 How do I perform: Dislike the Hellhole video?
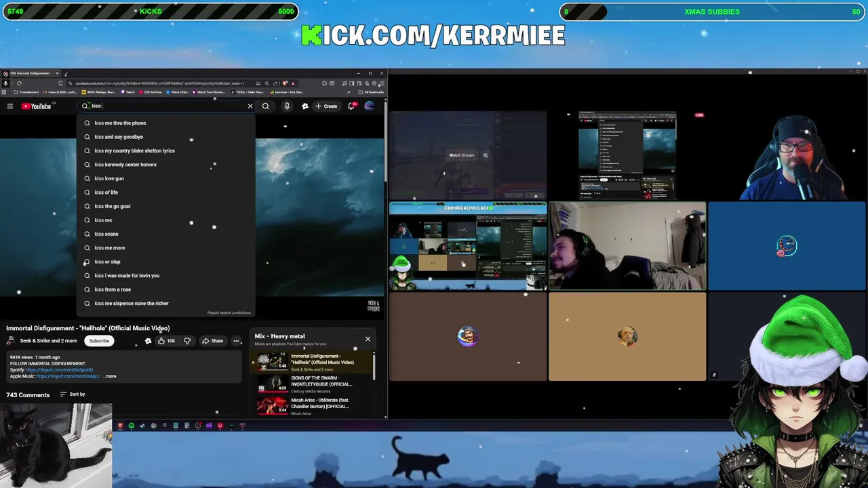pos(187,341)
